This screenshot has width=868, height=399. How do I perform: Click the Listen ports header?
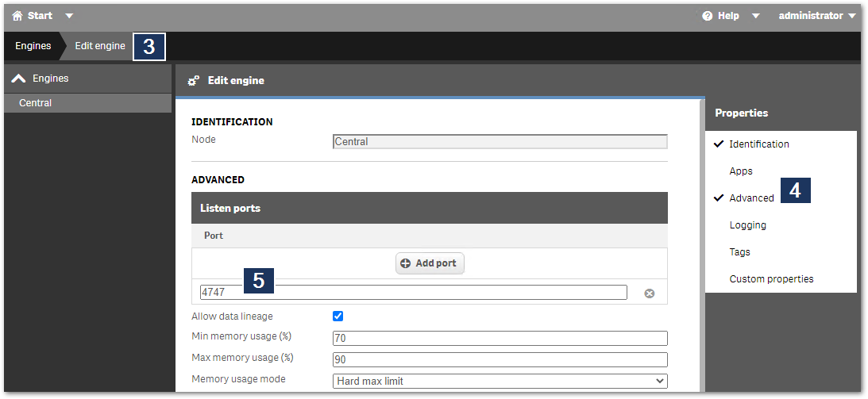click(430, 209)
